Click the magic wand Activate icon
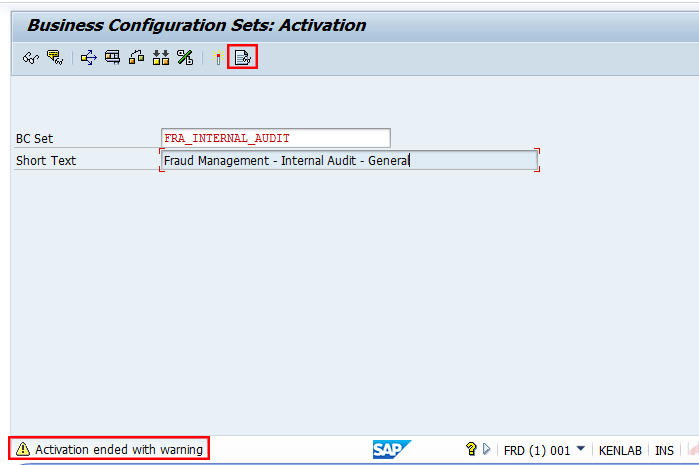The height and width of the screenshot is (465, 699). [x=218, y=58]
